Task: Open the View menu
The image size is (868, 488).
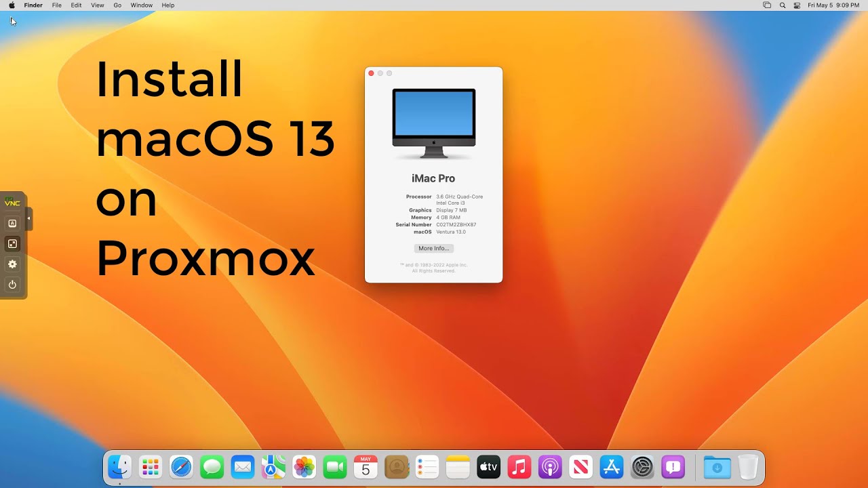Action: (98, 5)
